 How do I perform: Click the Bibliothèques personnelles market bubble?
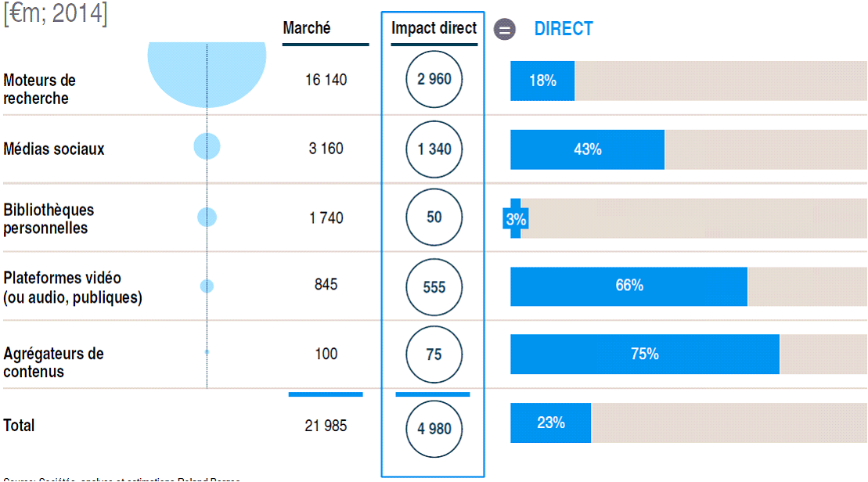pos(207,218)
